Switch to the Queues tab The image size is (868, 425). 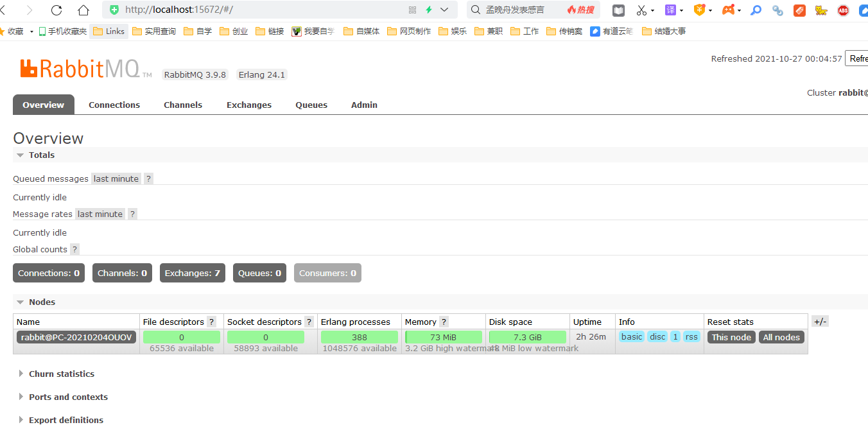(311, 105)
